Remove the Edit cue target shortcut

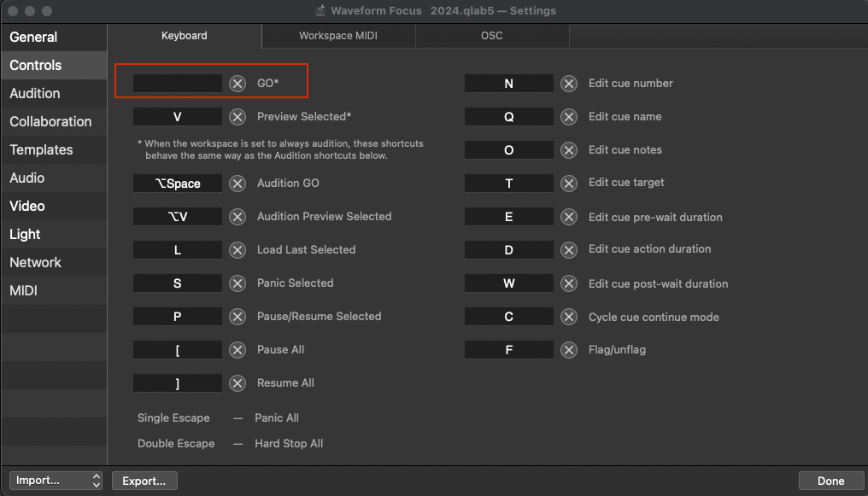pos(569,184)
